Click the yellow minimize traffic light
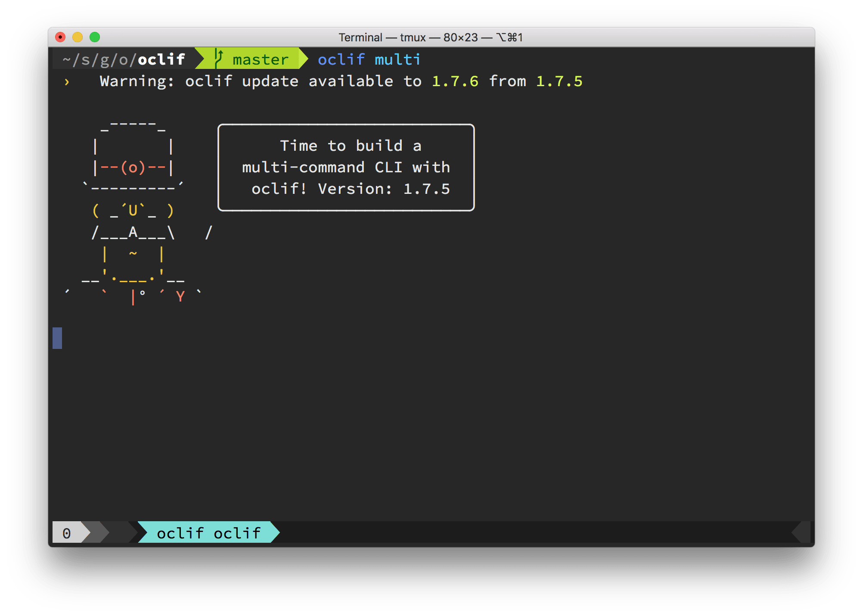863x616 pixels. coord(77,37)
